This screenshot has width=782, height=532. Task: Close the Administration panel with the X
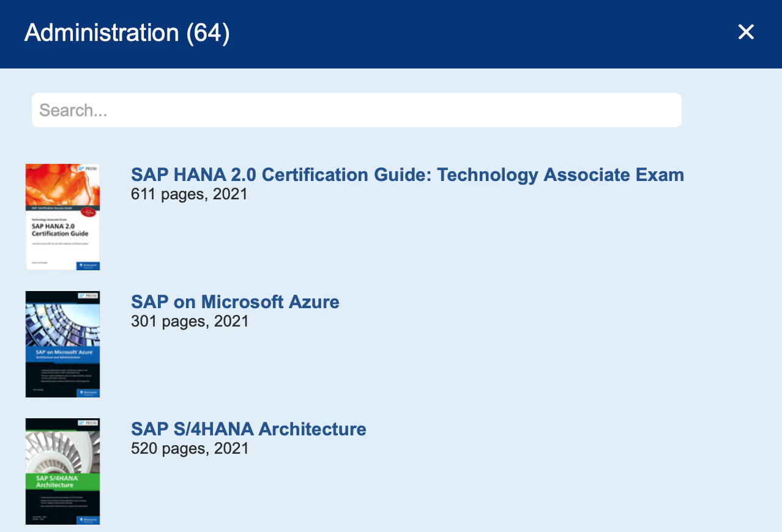point(746,32)
